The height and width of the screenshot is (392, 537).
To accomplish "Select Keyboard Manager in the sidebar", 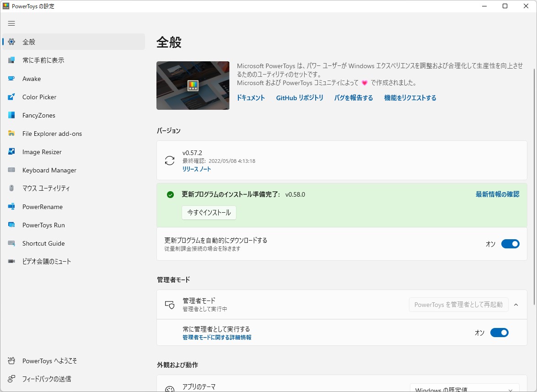I will (74, 170).
